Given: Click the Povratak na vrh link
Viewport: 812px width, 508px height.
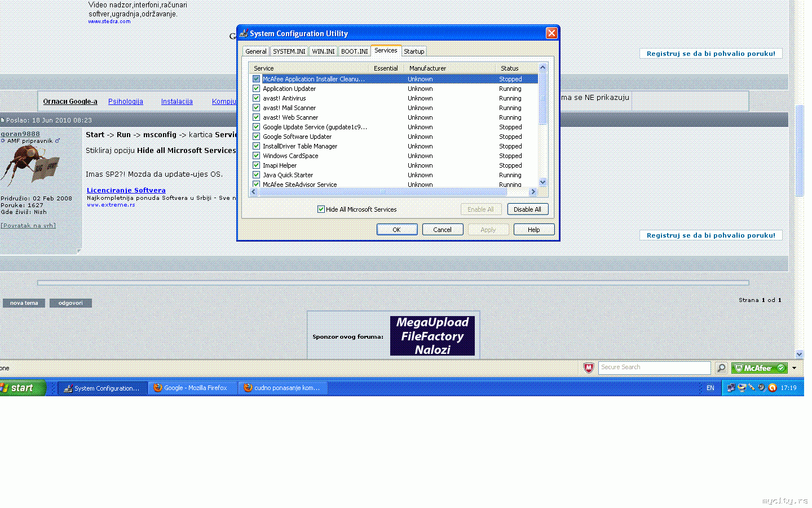Looking at the screenshot, I should [x=28, y=225].
